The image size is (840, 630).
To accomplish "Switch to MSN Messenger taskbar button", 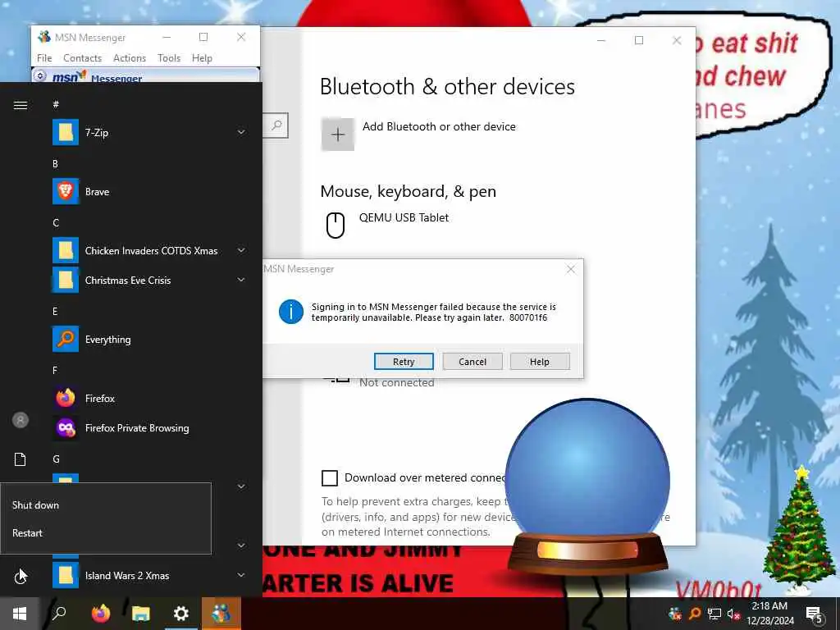I will (221, 614).
